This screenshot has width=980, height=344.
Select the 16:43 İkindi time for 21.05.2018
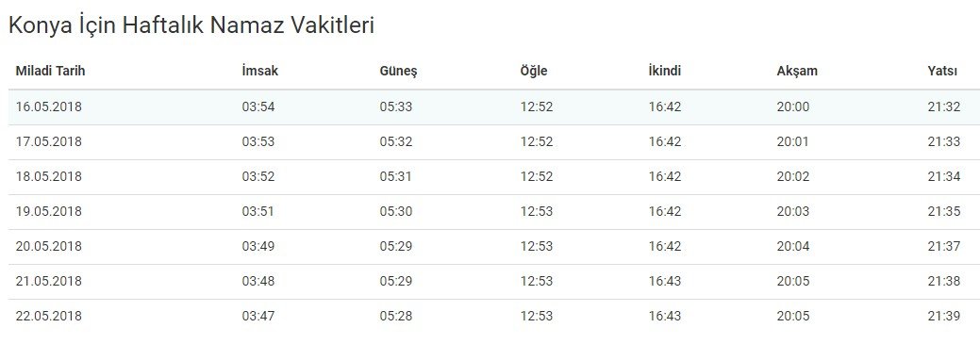click(664, 282)
